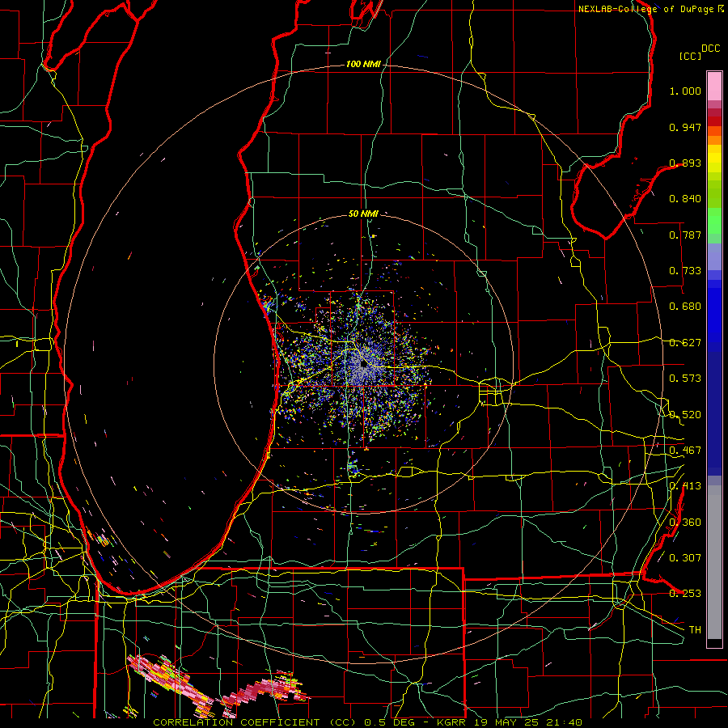Image resolution: width=728 pixels, height=728 pixels.
Task: Click the [CC] units label
Action: click(690, 56)
